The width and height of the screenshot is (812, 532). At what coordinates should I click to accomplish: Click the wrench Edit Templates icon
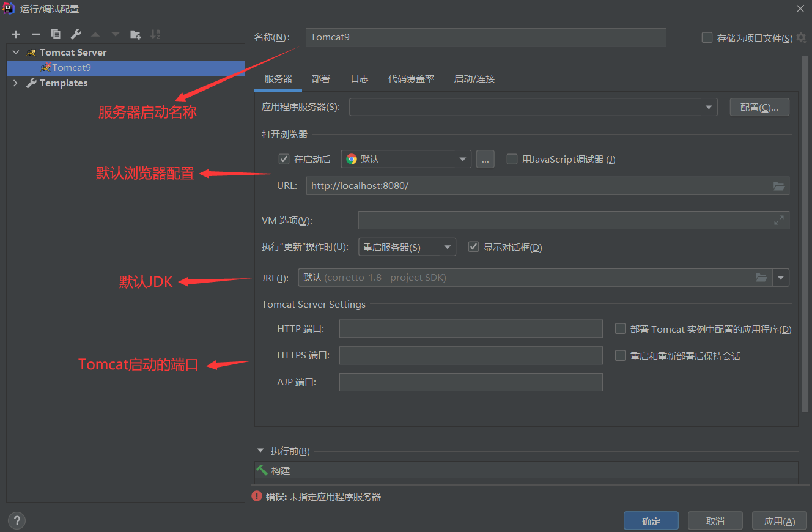(76, 34)
